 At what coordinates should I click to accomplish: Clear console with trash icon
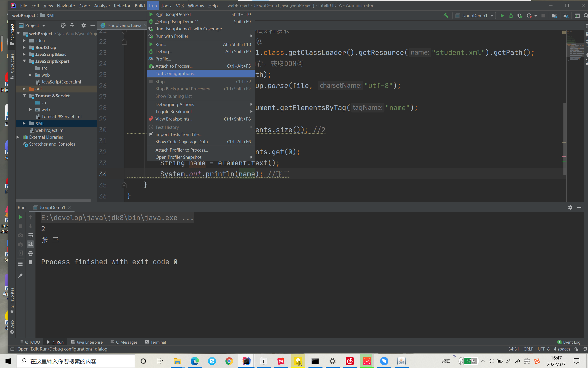[31, 262]
